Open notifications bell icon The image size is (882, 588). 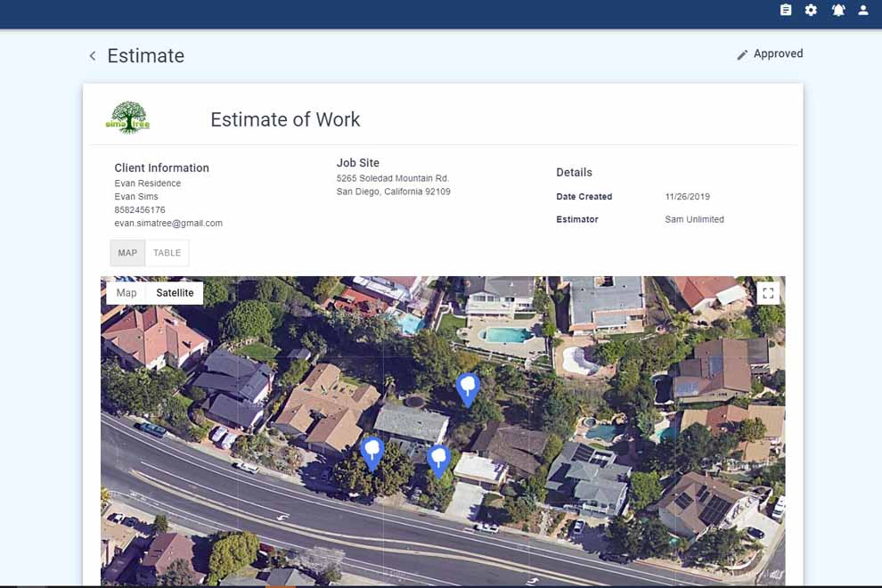838,10
